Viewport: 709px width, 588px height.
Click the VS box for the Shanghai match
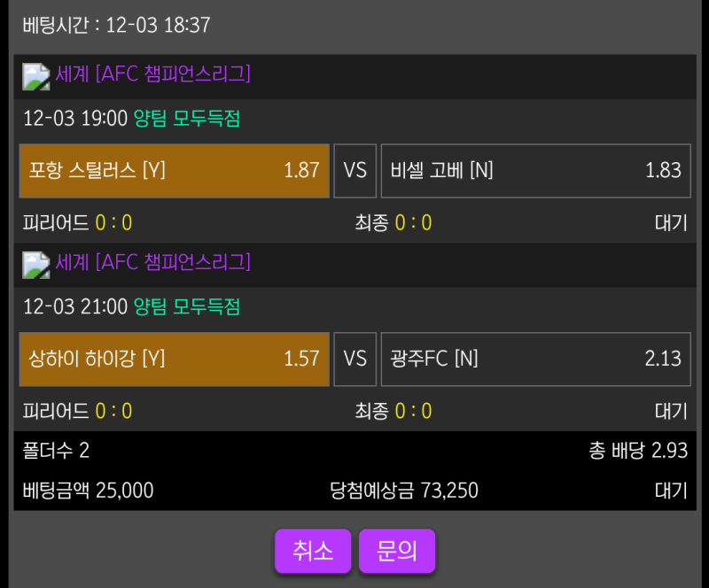(355, 359)
